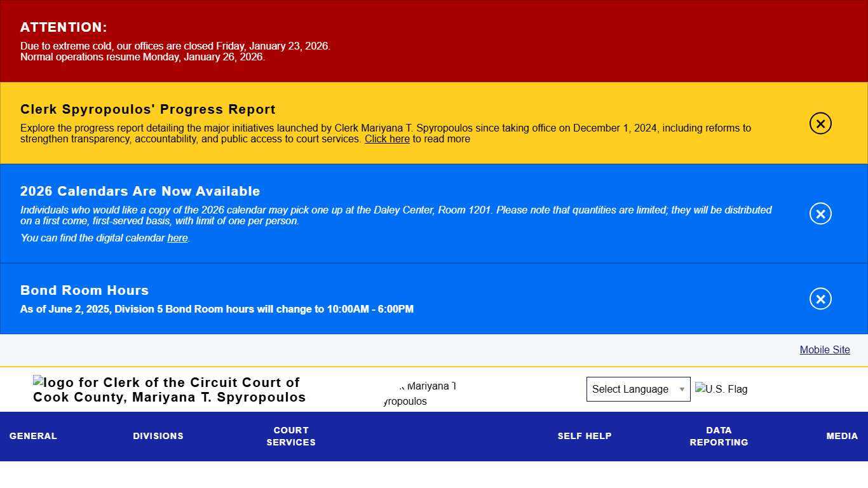Open the Select Language dropdown
This screenshot has height=488, width=868.
639,389
